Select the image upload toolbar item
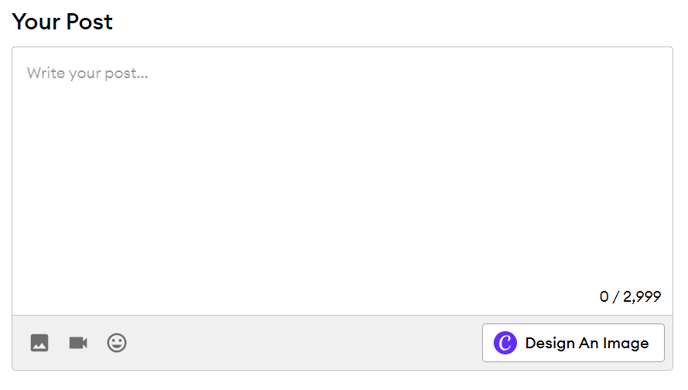 coord(39,343)
